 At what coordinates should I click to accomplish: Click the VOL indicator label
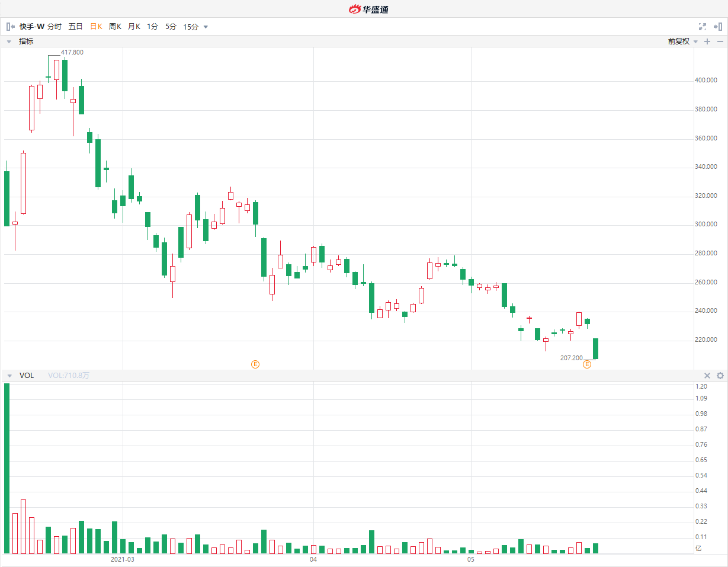(27, 376)
